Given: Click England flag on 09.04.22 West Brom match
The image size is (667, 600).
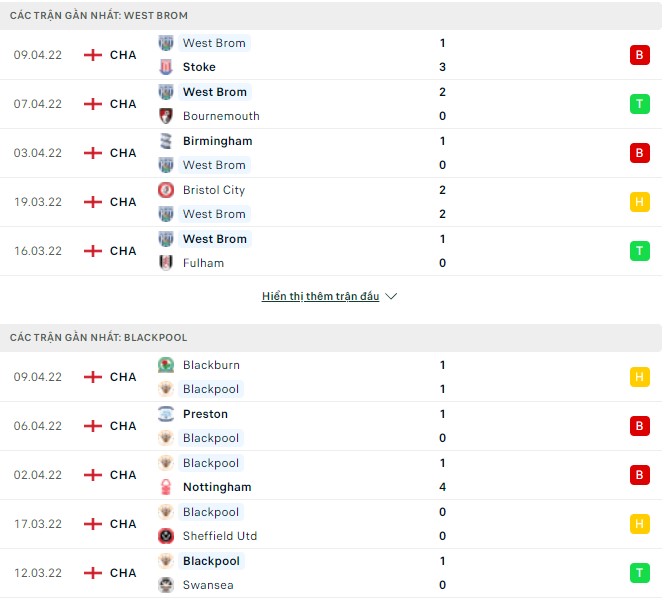Looking at the screenshot, I should tap(93, 55).
